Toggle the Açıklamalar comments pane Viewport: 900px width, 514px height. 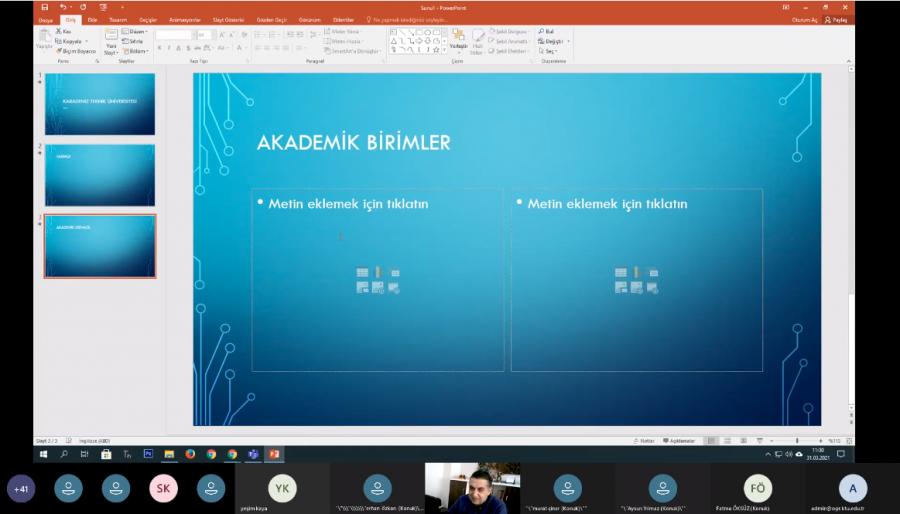point(680,440)
